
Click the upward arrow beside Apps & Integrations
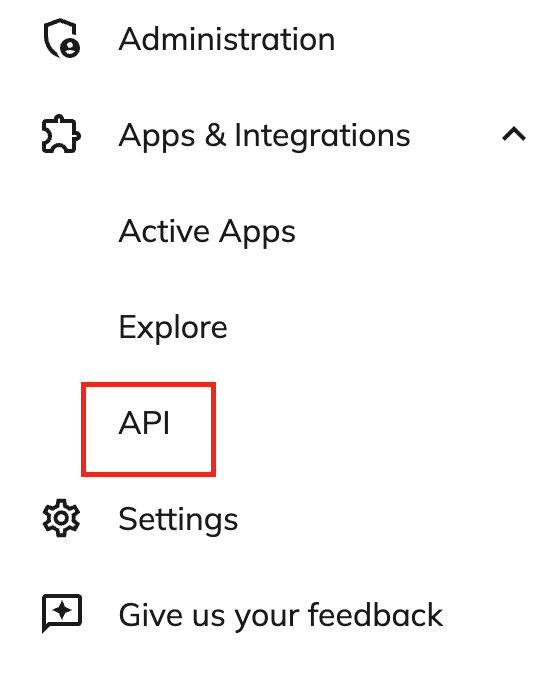(514, 134)
